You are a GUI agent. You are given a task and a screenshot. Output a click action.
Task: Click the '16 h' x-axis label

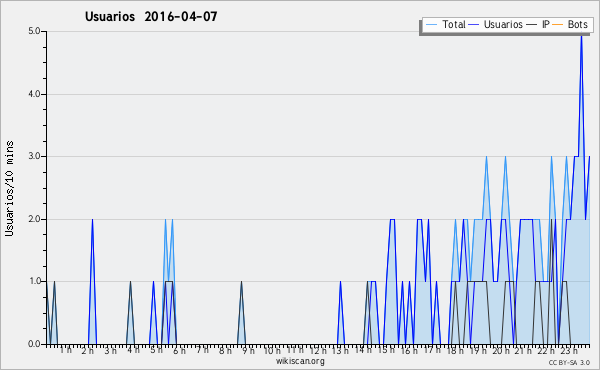(x=409, y=351)
